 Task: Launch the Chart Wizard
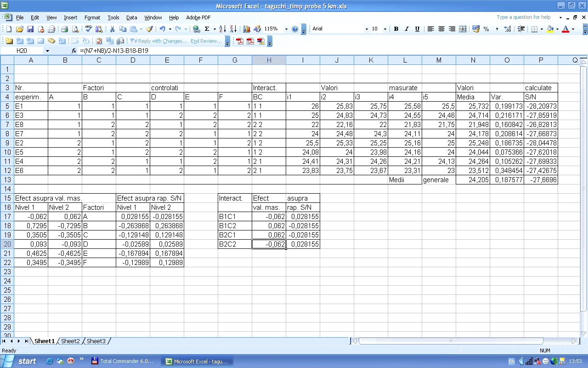[x=246, y=29]
